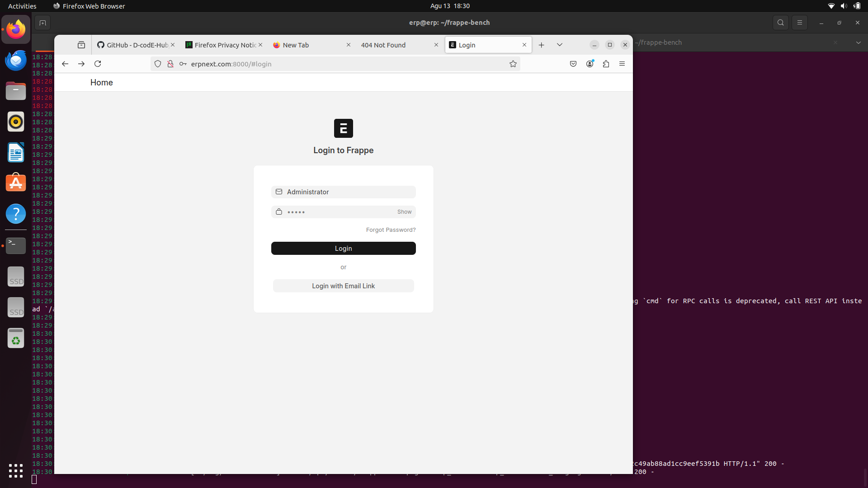Show Applications grid in the dock

pos(16,470)
